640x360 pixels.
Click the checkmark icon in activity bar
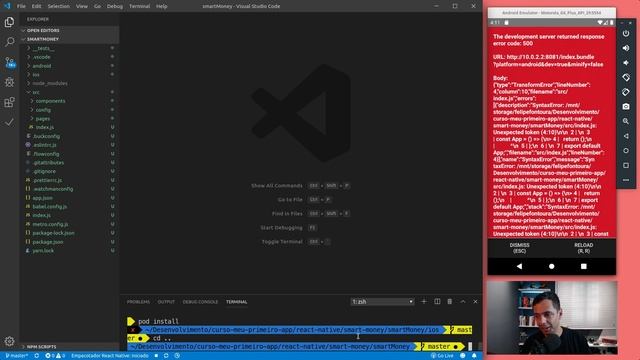click(x=9, y=122)
